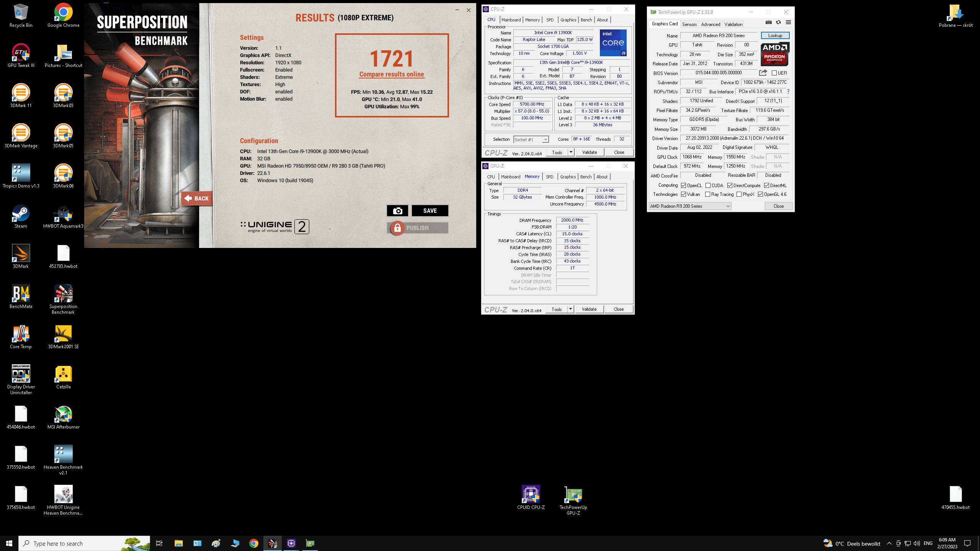Click the screenshot camera icon in Superposition
The width and height of the screenshot is (980, 551).
click(x=397, y=210)
